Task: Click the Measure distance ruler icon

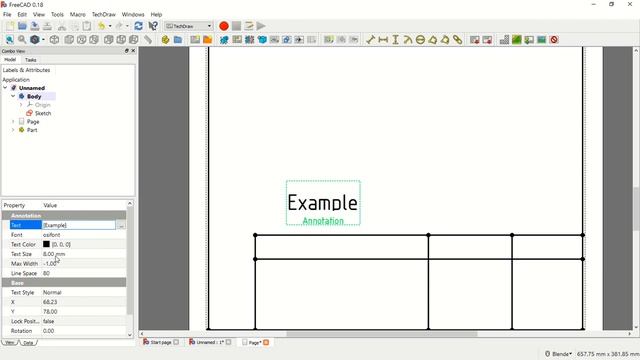Action: tap(148, 40)
